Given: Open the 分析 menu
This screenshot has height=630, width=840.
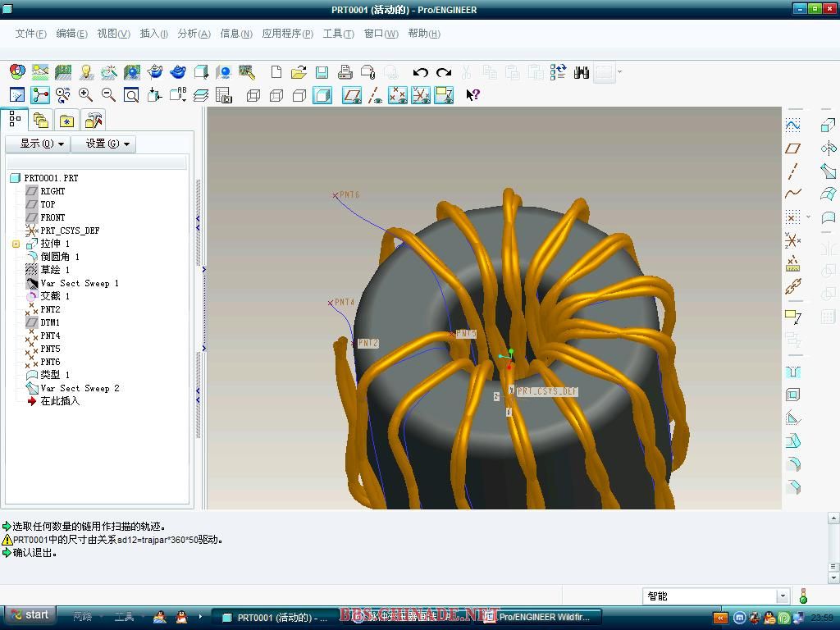Looking at the screenshot, I should (x=194, y=34).
